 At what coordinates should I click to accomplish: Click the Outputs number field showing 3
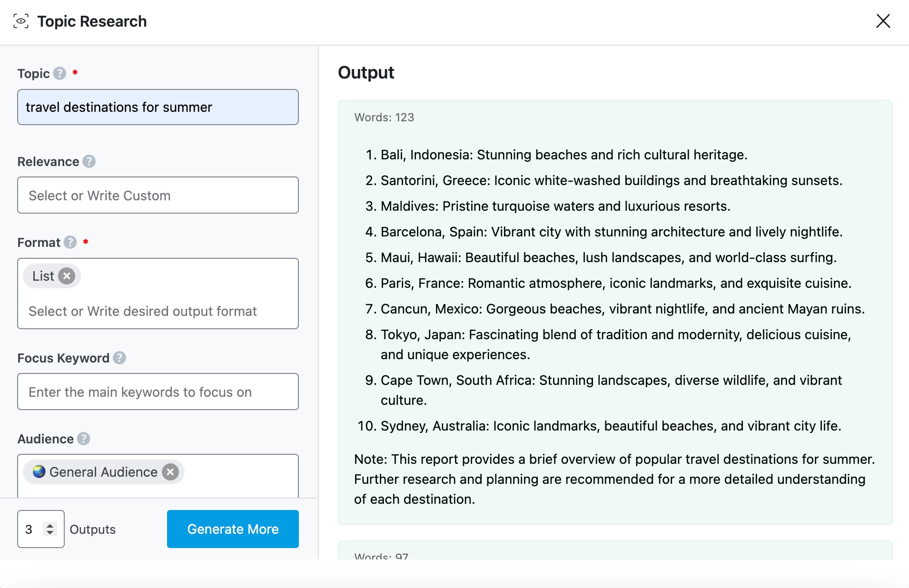(41, 529)
